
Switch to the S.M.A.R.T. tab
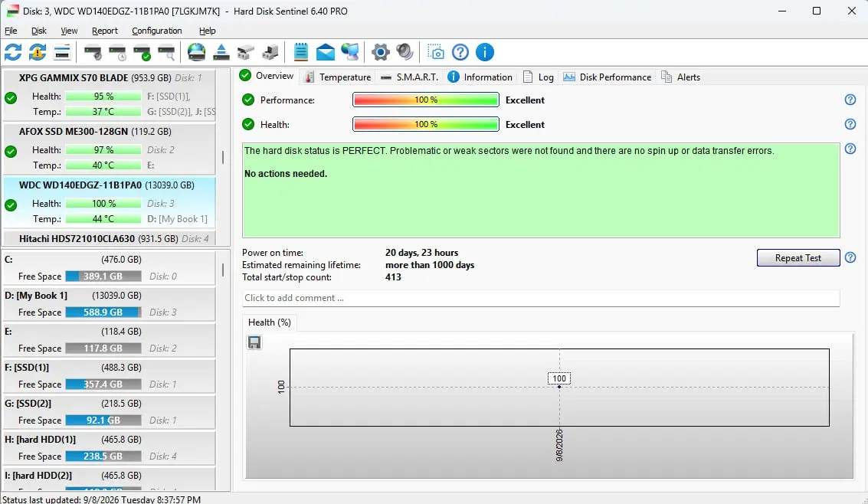(x=409, y=77)
